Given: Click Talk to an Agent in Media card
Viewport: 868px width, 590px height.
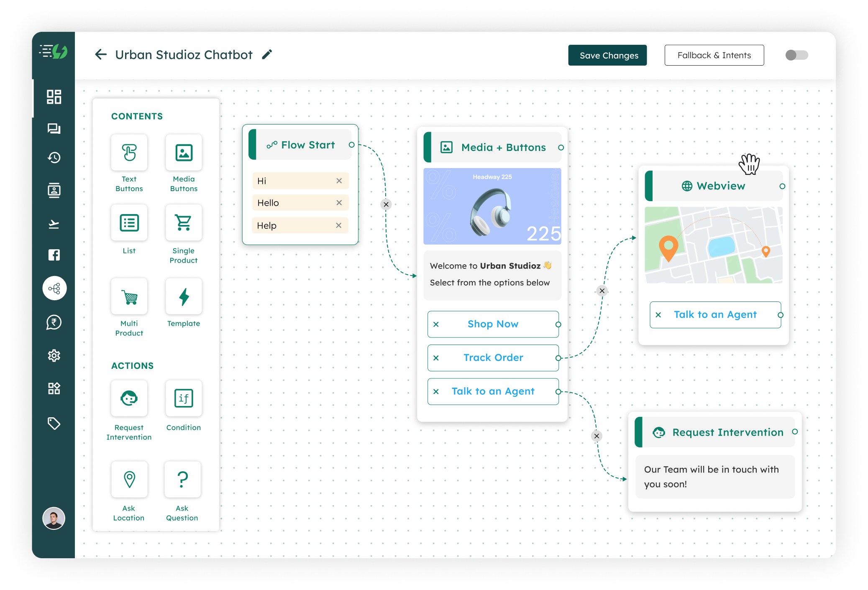Looking at the screenshot, I should (493, 391).
